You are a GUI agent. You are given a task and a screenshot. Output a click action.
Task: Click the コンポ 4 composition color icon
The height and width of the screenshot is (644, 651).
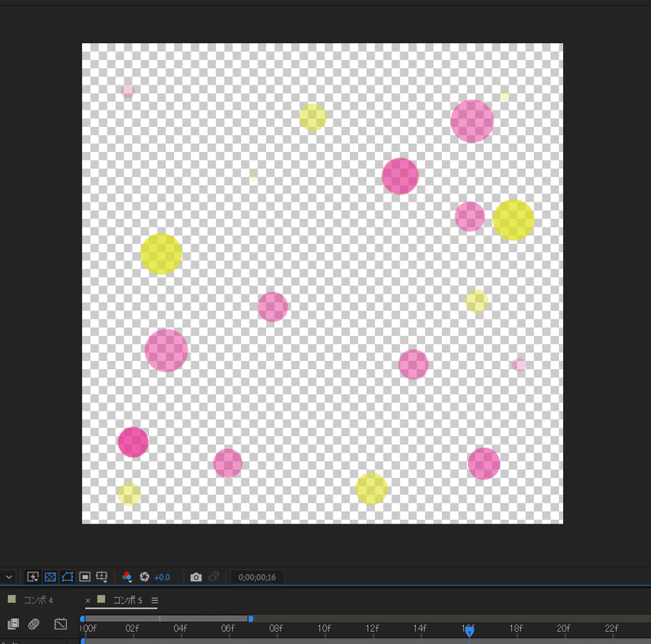(x=11, y=598)
